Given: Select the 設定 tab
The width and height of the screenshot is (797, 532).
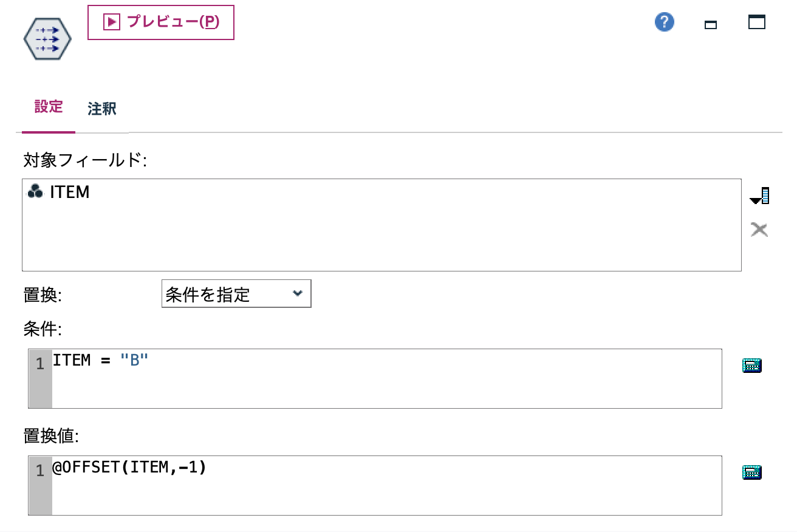Looking at the screenshot, I should (x=48, y=107).
